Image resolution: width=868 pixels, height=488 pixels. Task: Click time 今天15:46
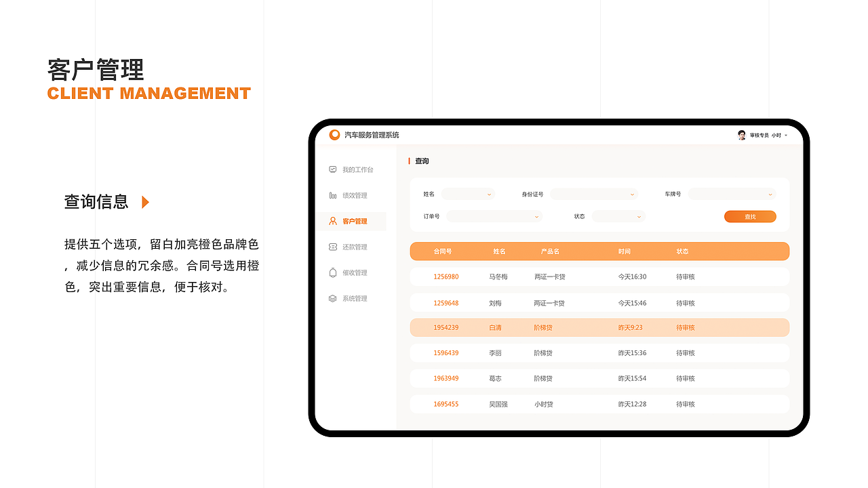click(632, 303)
